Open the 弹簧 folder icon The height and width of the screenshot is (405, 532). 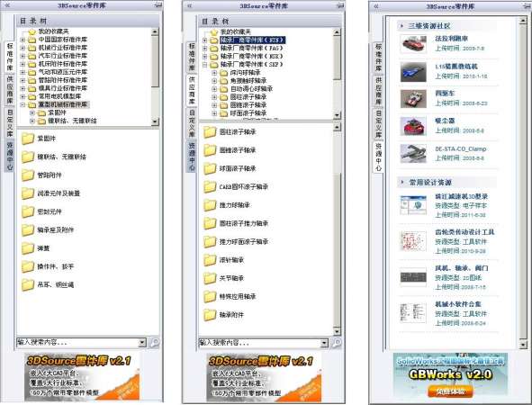(x=28, y=248)
